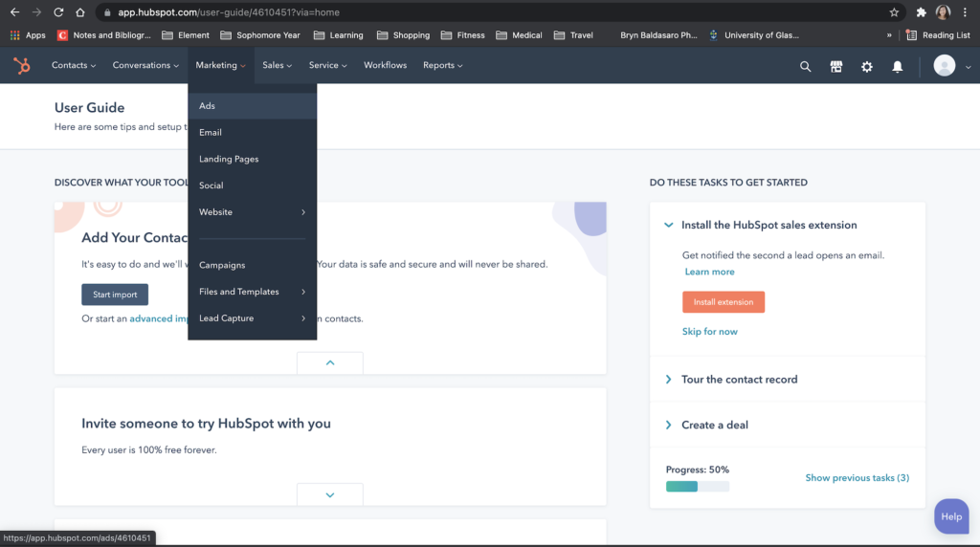Open the Element bookmarks folder
Viewport: 980px width, 547px height.
click(186, 35)
